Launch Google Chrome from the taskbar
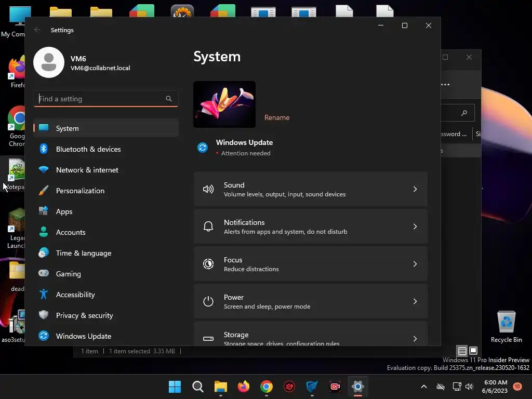Viewport: 532px width, 399px height. tap(267, 387)
